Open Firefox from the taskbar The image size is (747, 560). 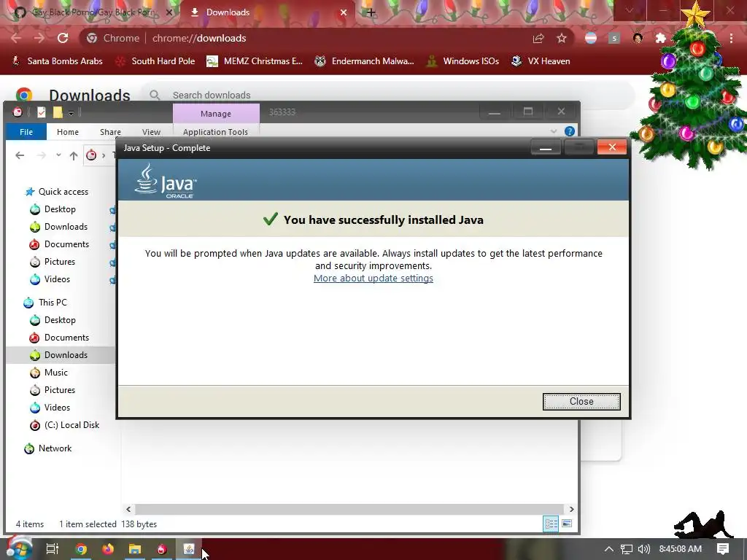[x=108, y=549]
